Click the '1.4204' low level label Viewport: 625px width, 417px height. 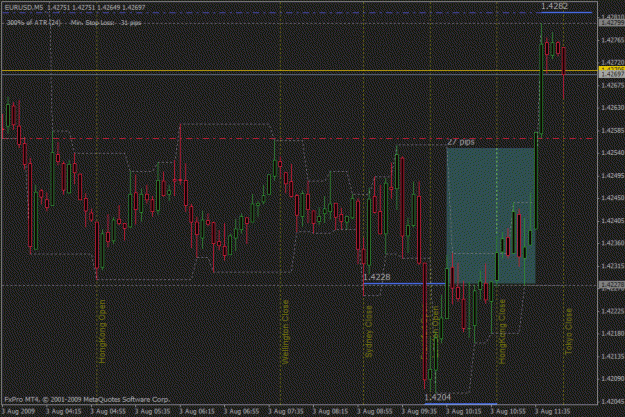(437, 397)
